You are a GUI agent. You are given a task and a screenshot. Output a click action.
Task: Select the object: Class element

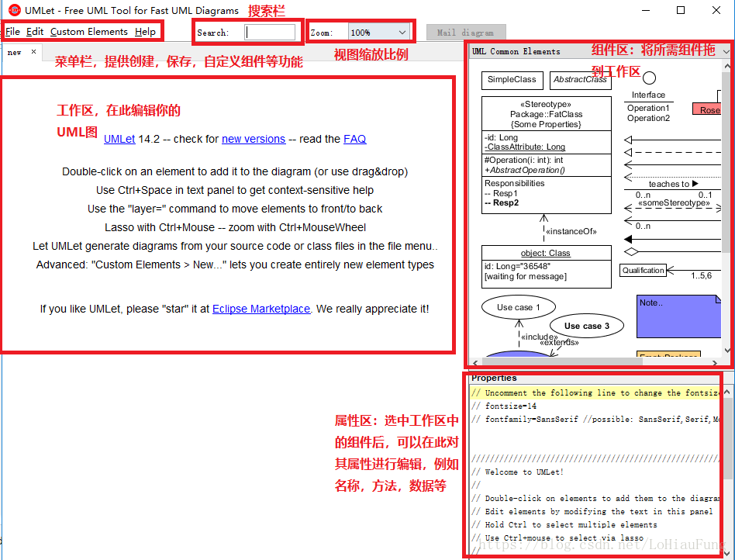[x=546, y=266]
